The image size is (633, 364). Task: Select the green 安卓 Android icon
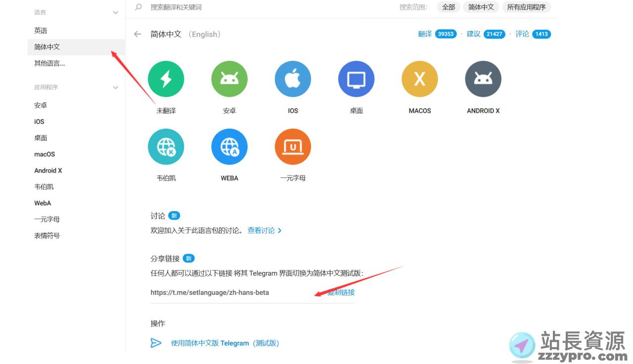click(x=229, y=79)
